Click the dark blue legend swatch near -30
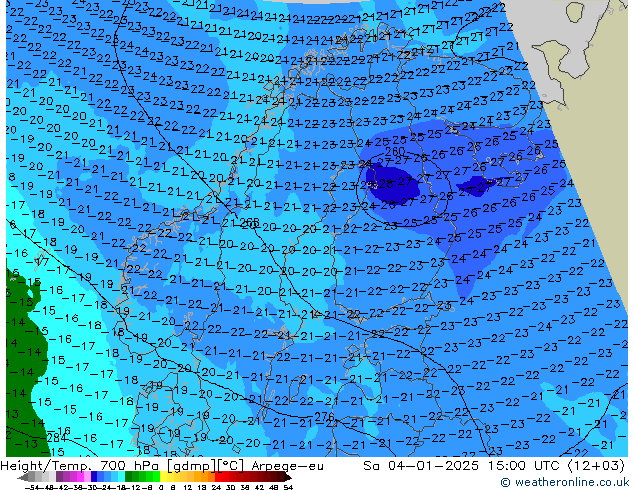634x490 pixels. pyautogui.click(x=94, y=477)
